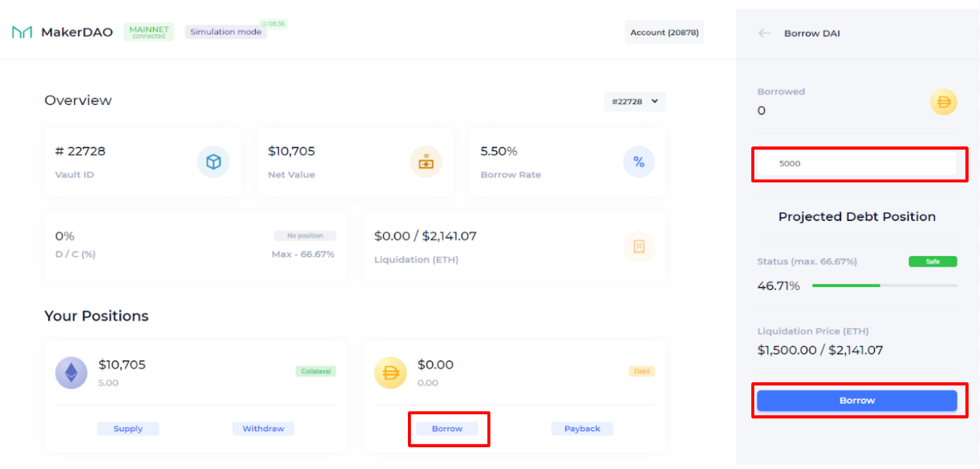Click the Borrow Rate percent icon
Screen dimensions: 980x469
pyautogui.click(x=639, y=162)
